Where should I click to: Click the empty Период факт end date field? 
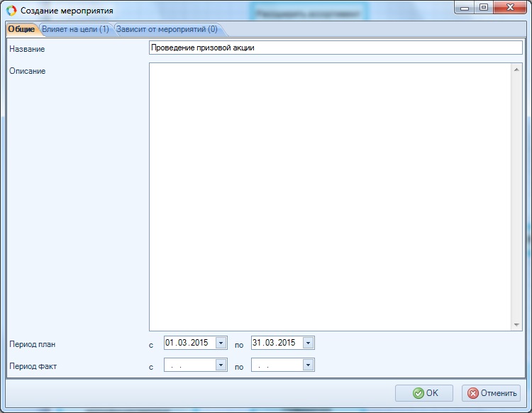coord(275,365)
